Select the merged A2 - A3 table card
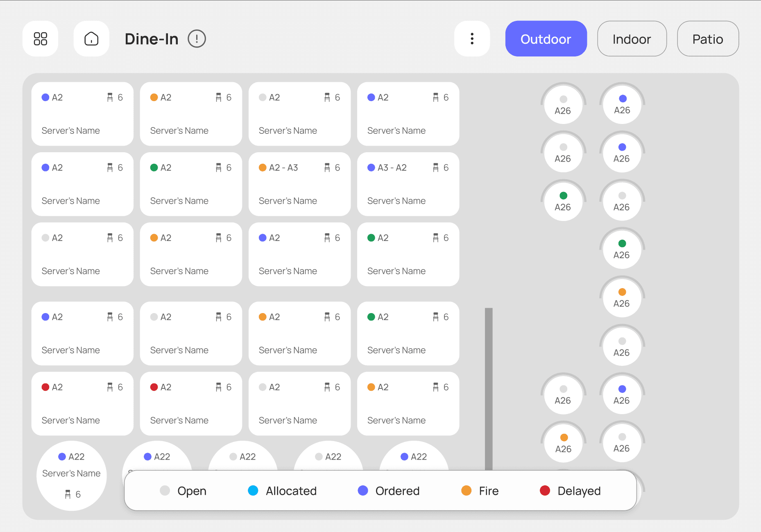The height and width of the screenshot is (532, 761). point(299,184)
